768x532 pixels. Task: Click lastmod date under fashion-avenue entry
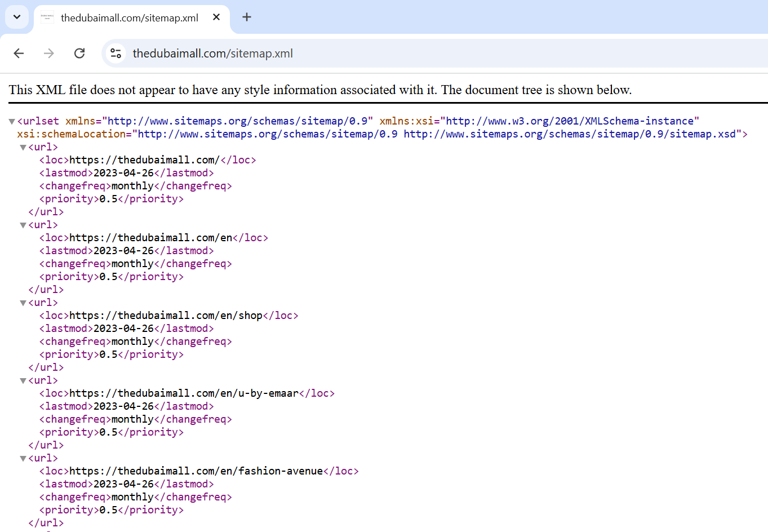[123, 484]
